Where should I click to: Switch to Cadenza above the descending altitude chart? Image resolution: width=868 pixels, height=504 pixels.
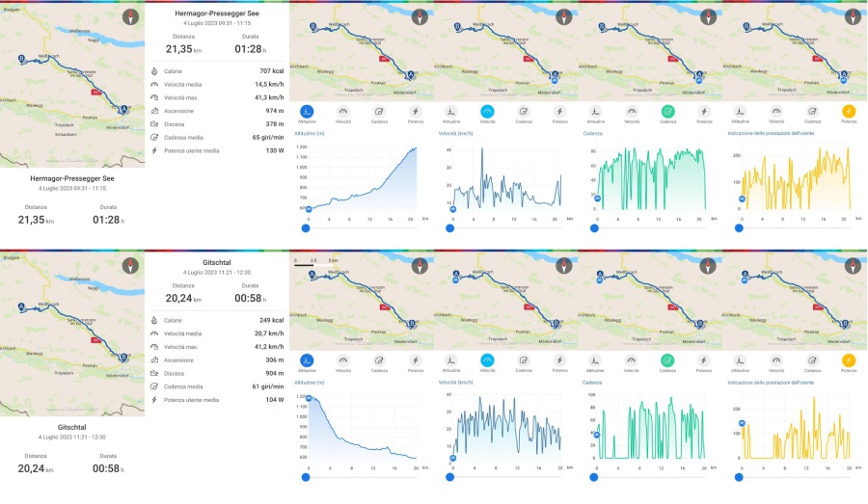coord(379,359)
